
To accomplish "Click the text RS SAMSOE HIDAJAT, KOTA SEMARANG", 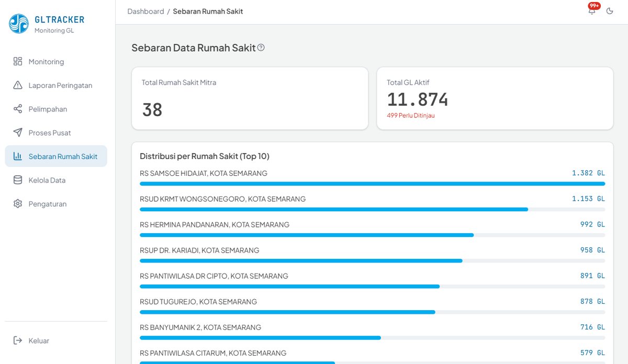I will click(x=204, y=173).
